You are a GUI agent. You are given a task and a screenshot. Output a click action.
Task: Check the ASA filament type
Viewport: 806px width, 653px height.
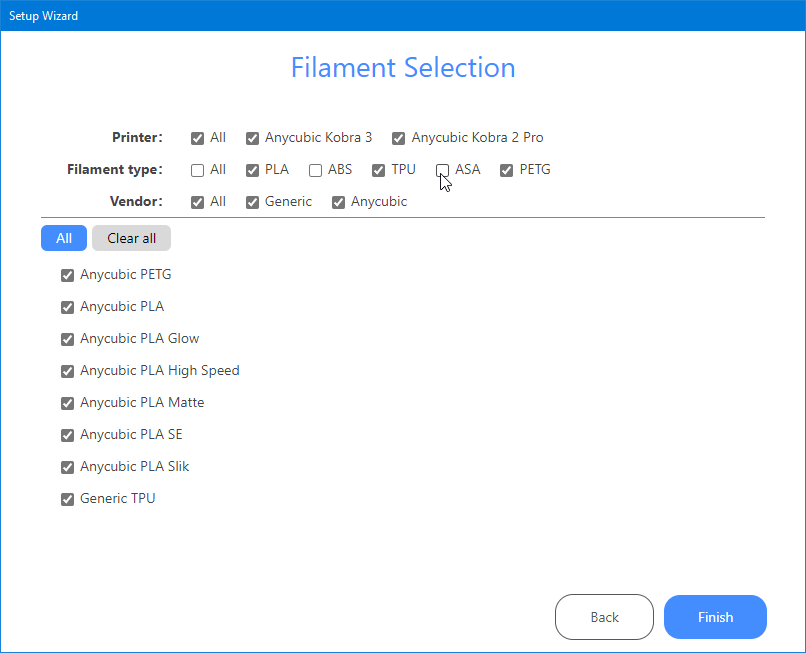click(443, 170)
